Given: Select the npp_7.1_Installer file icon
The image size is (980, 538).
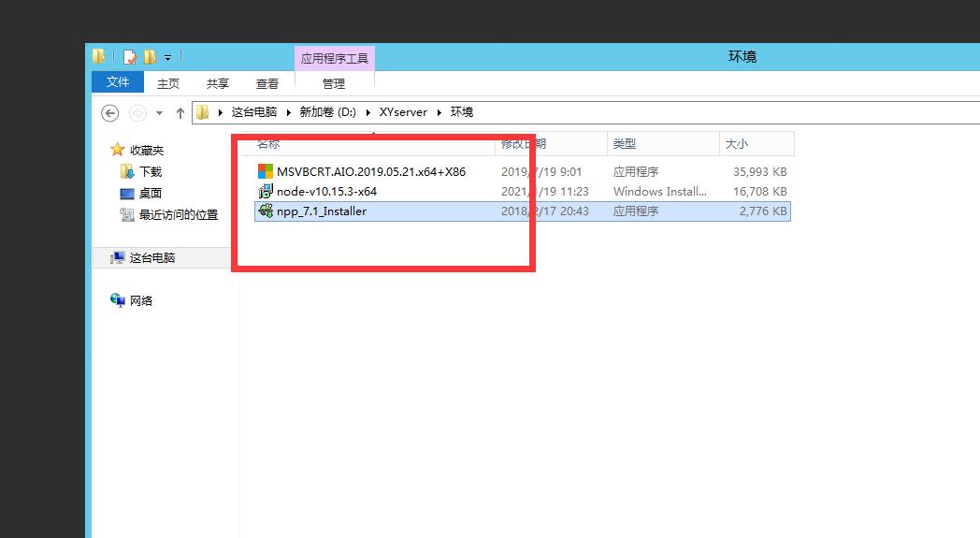Looking at the screenshot, I should (266, 211).
